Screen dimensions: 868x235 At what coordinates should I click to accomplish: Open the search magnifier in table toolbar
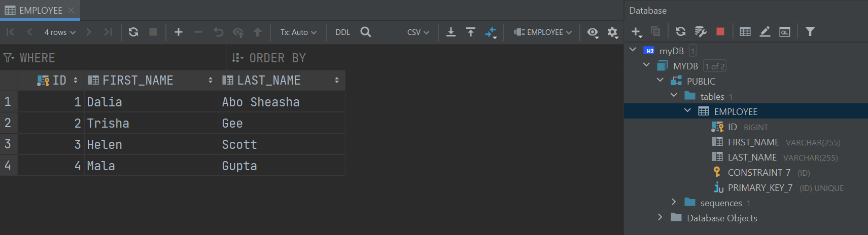pos(365,32)
